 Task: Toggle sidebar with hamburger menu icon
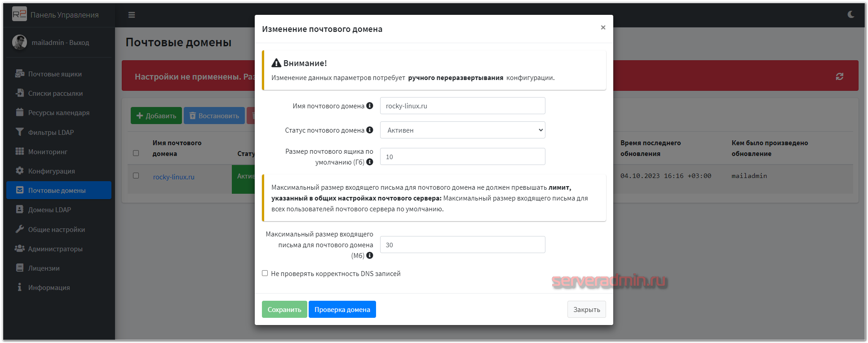coord(132,15)
